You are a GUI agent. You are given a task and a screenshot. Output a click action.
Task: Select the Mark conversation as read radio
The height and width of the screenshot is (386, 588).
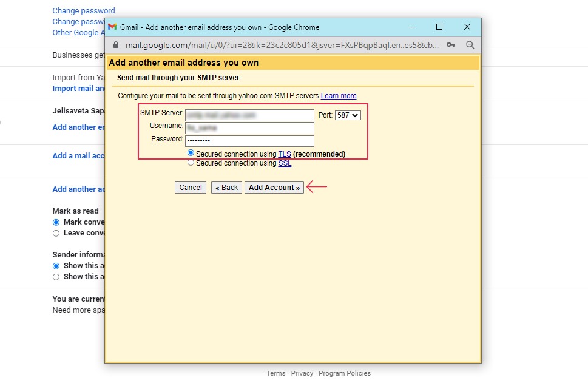[x=56, y=223]
